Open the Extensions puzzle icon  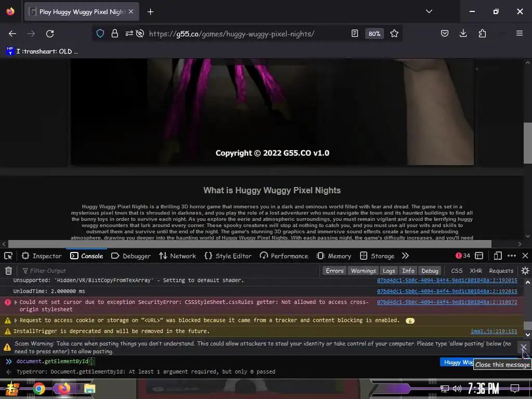pos(482,33)
